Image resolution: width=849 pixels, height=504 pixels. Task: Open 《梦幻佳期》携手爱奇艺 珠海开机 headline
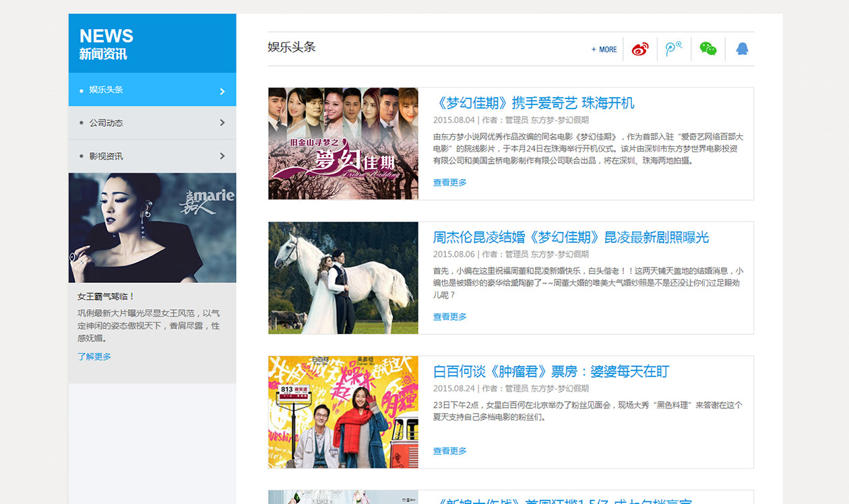click(x=534, y=103)
